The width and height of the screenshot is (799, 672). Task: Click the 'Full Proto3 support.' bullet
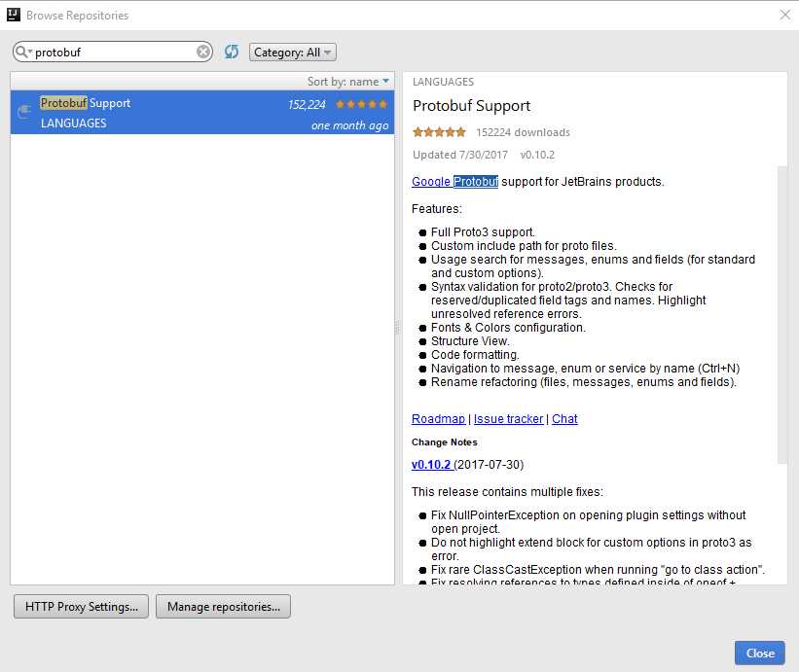click(x=483, y=232)
